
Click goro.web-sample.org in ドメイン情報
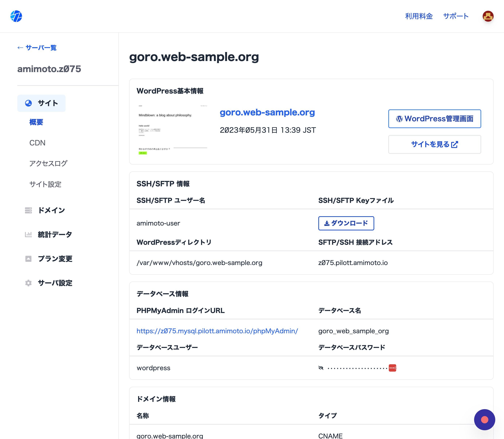(x=170, y=436)
